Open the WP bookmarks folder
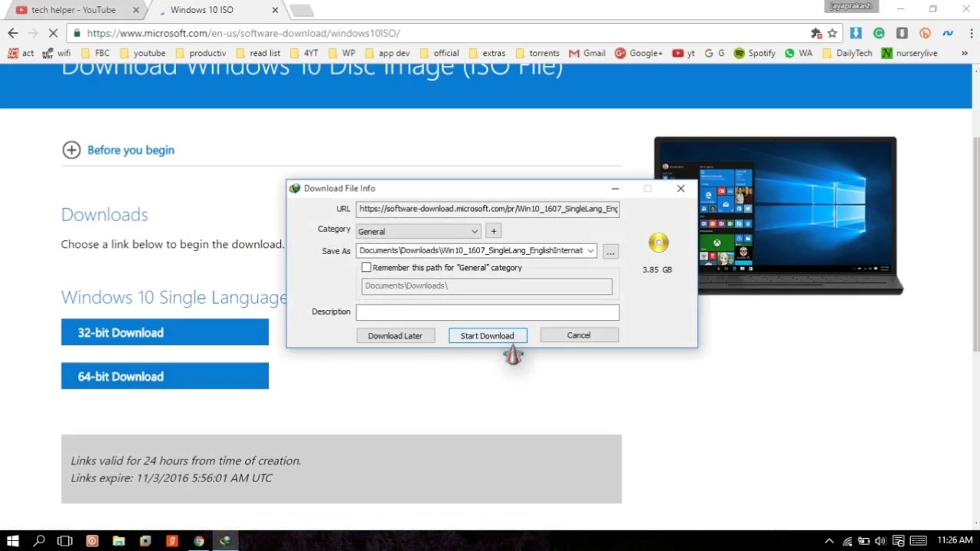 341,53
